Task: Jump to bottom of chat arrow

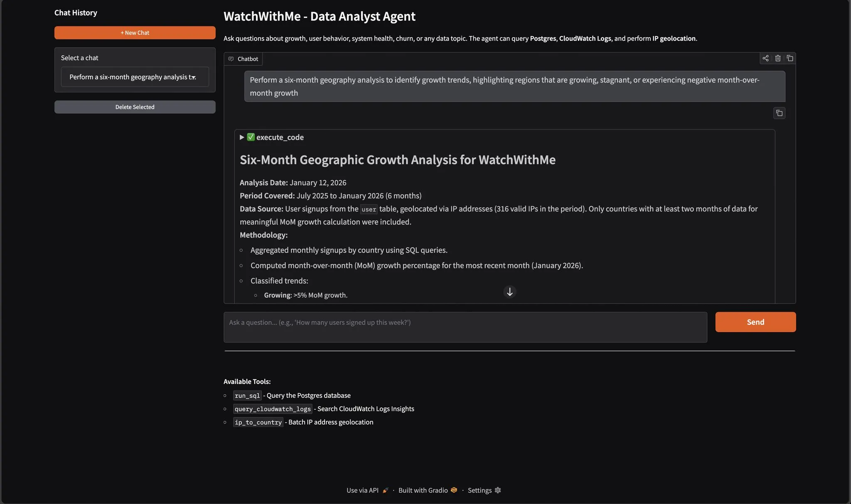Action: [510, 292]
